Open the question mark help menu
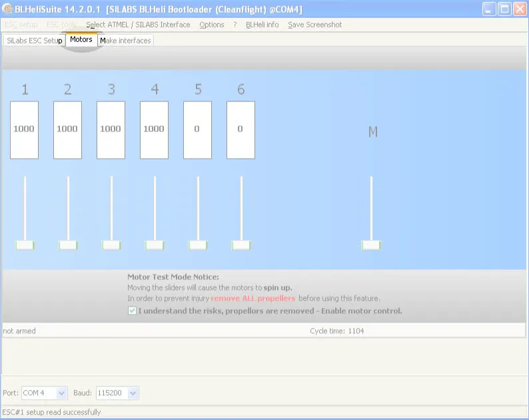 (235, 25)
